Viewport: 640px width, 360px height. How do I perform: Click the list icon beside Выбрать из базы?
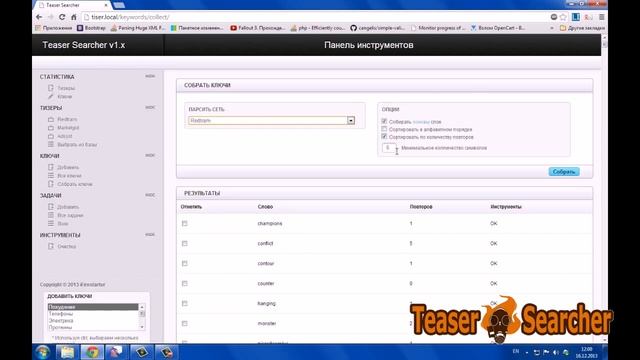click(x=51, y=144)
